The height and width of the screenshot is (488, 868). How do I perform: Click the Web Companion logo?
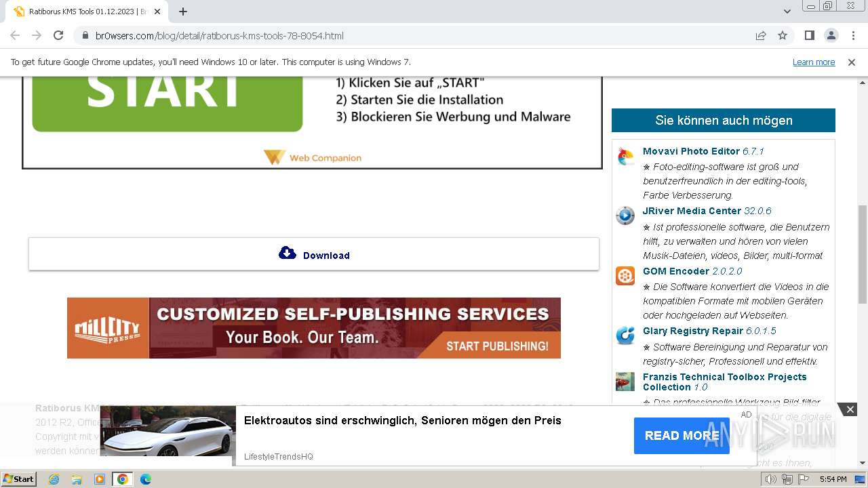click(313, 158)
